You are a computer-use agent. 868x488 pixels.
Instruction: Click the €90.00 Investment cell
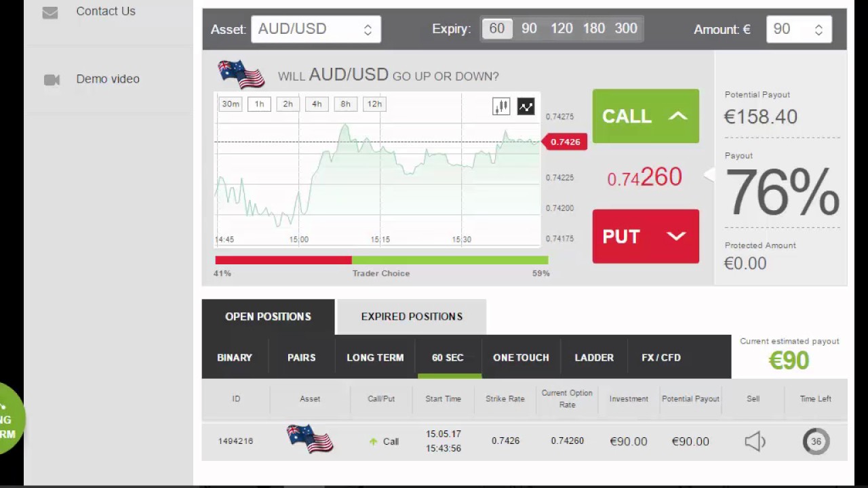pyautogui.click(x=629, y=441)
